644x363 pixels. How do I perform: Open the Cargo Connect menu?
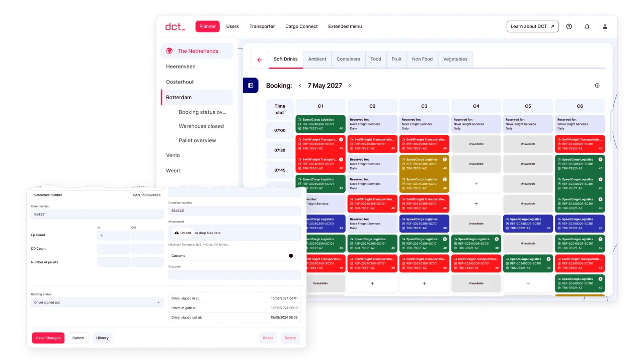pyautogui.click(x=301, y=27)
